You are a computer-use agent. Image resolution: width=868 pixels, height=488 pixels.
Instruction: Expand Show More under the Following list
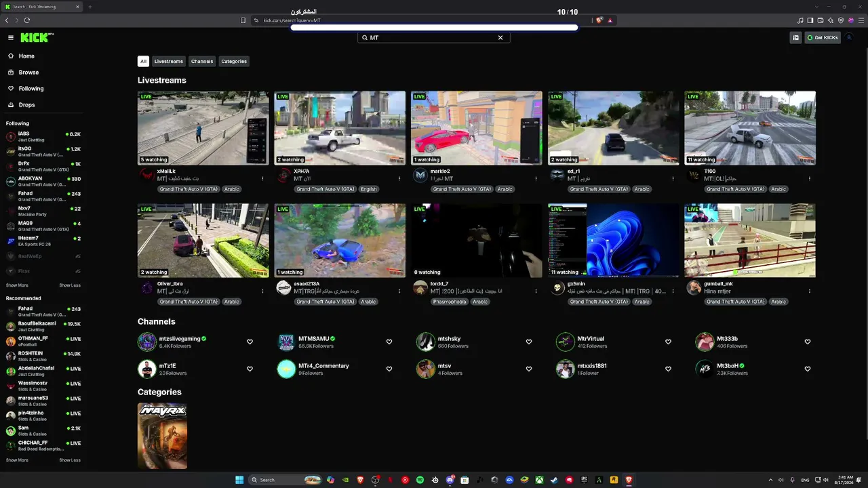[x=17, y=285]
